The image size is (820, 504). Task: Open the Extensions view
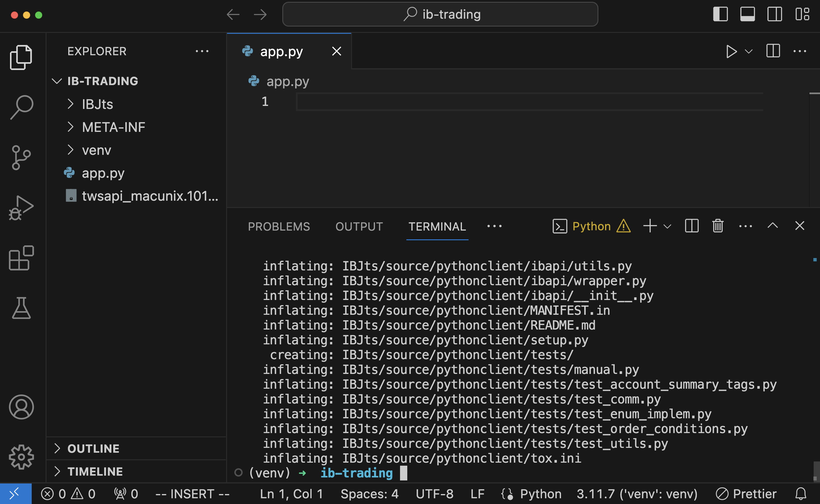tap(21, 257)
